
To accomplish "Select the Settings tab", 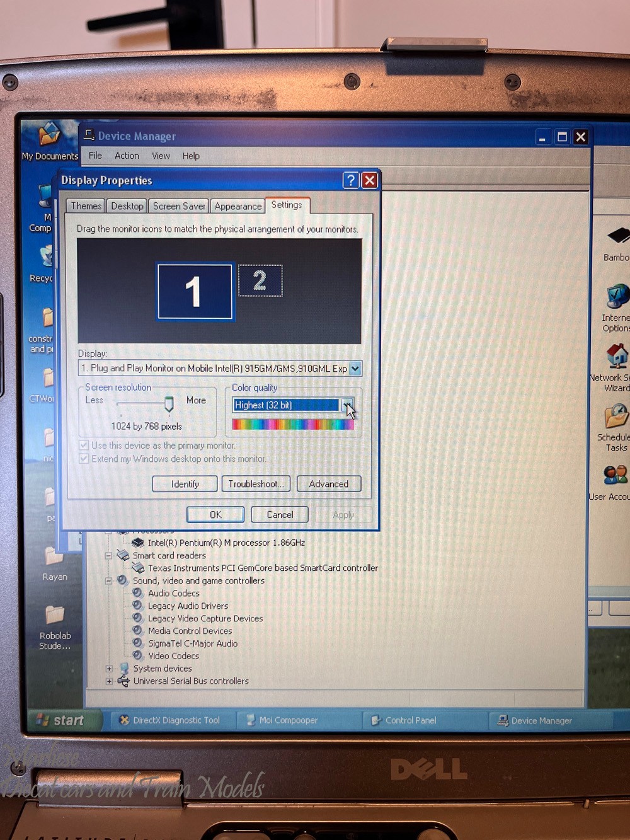I will [x=287, y=205].
